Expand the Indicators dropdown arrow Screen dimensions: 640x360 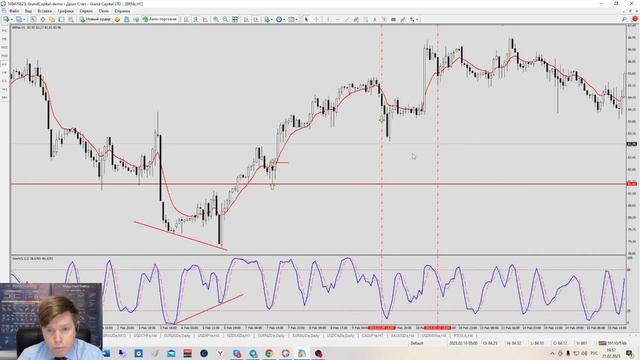click(272, 20)
